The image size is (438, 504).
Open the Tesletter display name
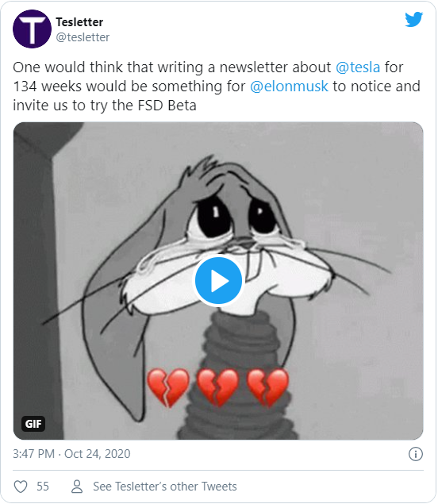(79, 22)
